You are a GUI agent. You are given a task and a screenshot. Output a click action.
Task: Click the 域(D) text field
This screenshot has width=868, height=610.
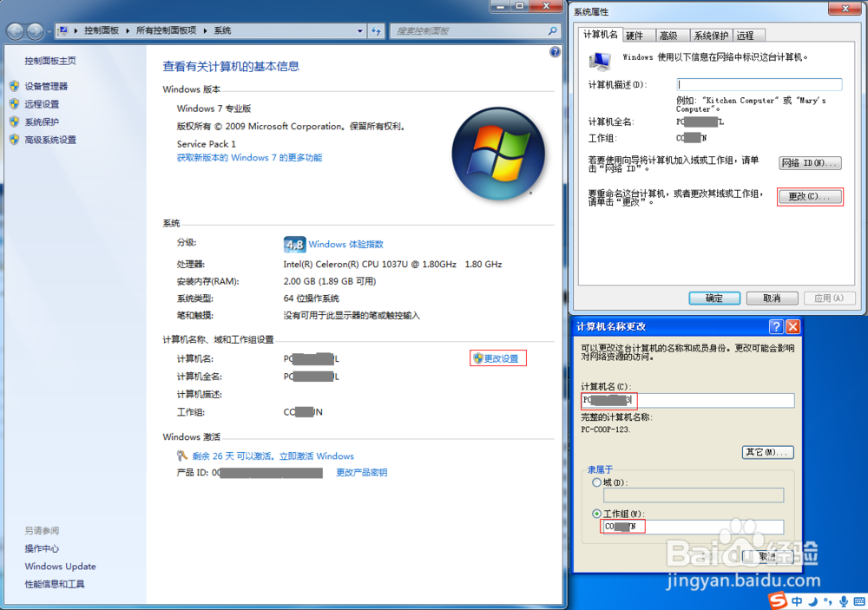[694, 495]
